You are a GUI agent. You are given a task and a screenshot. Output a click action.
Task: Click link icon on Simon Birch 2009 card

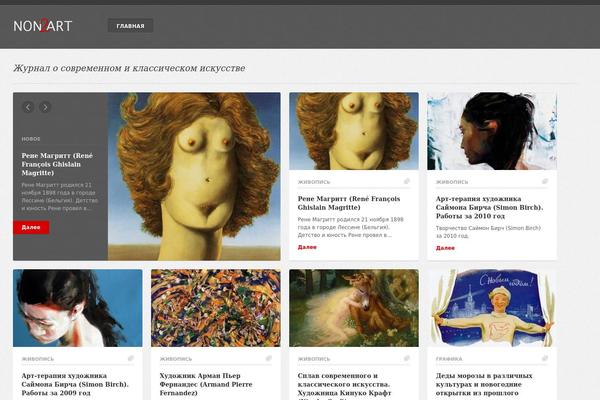coord(131,358)
